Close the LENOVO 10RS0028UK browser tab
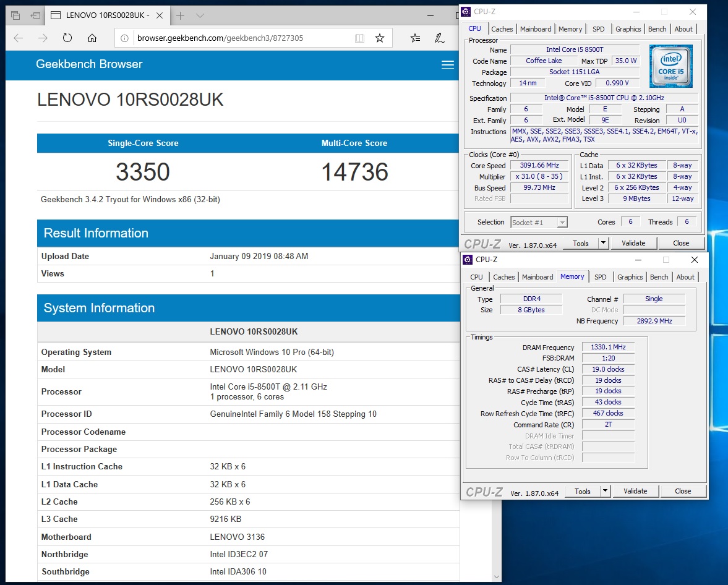Viewport: 728px width, 585px height. tap(159, 15)
